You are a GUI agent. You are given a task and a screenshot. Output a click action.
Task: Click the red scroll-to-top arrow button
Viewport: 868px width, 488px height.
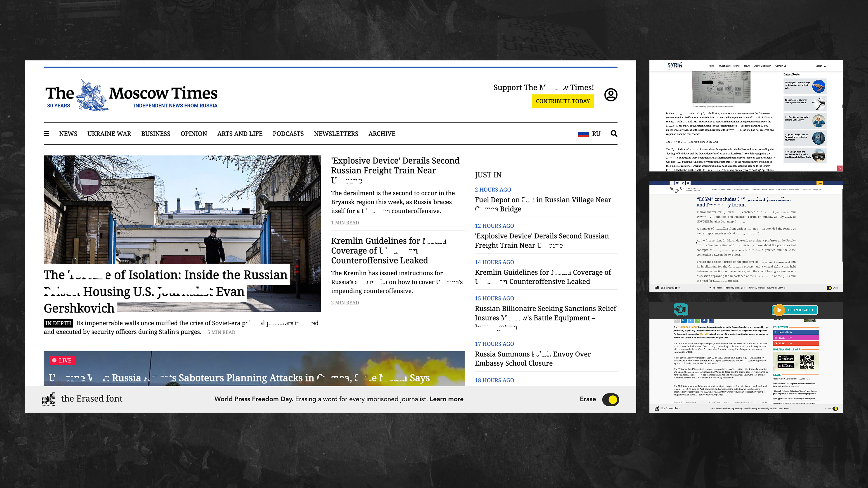coord(840,168)
